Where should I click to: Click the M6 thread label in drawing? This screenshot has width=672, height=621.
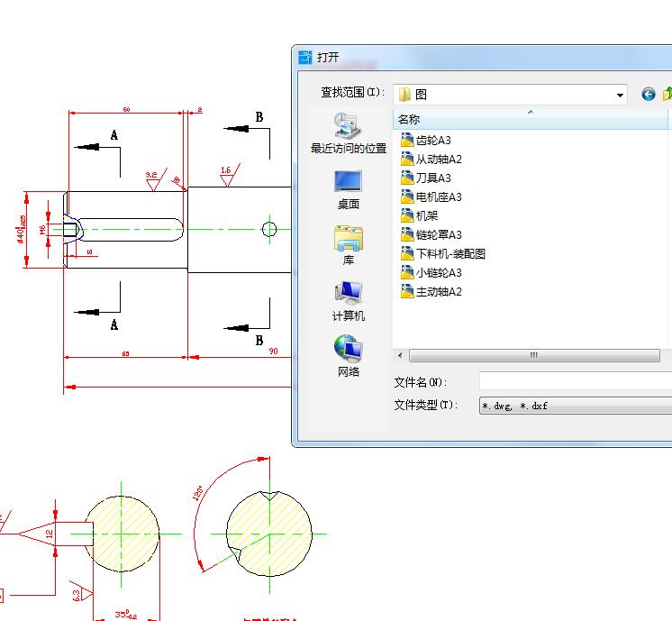(43, 230)
